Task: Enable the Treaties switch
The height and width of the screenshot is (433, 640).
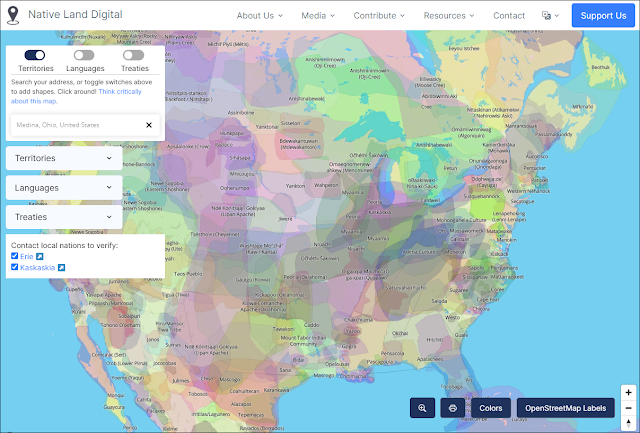Action: 133,55
